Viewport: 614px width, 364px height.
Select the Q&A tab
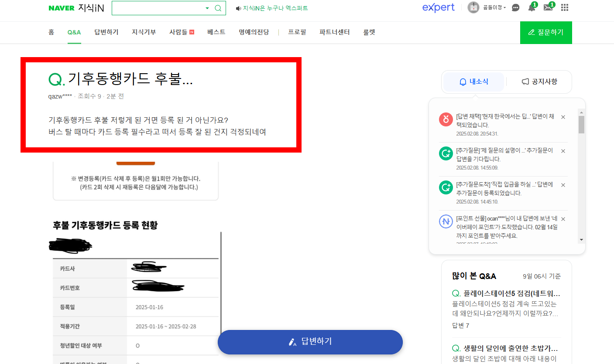tap(74, 32)
